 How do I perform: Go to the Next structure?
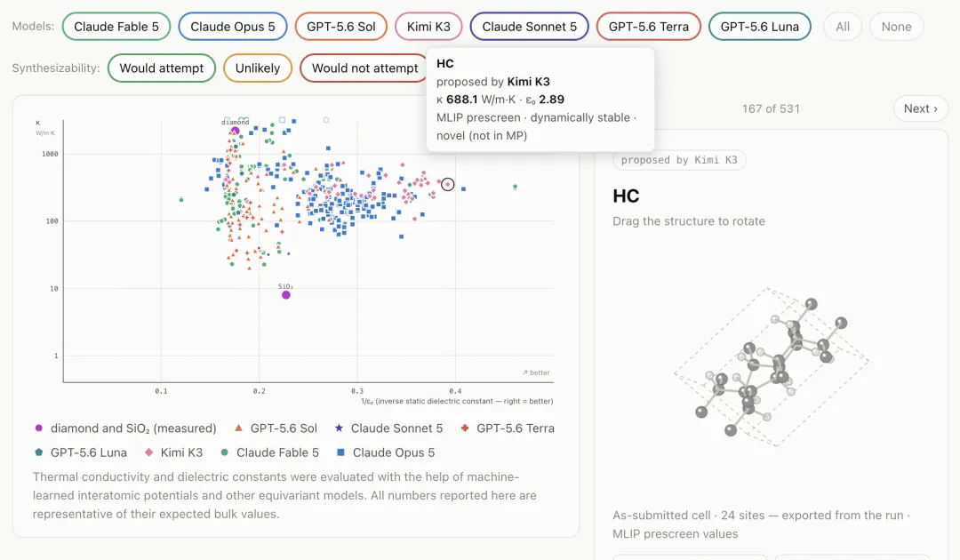coord(920,108)
